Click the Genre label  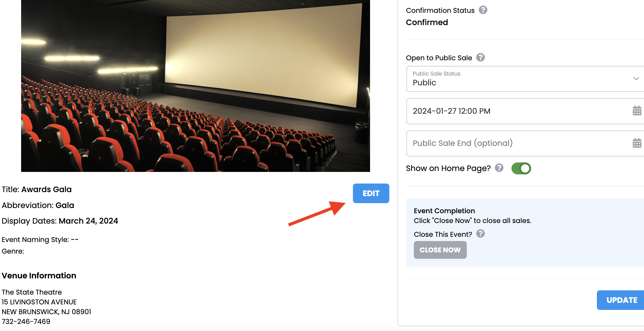click(x=13, y=251)
